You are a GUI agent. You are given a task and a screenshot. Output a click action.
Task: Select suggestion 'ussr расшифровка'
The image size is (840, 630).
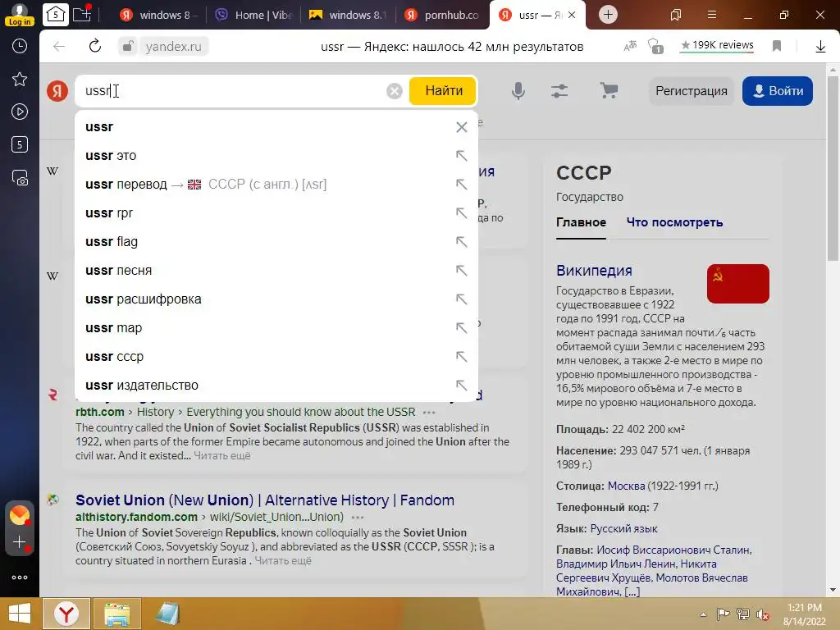coord(276,299)
